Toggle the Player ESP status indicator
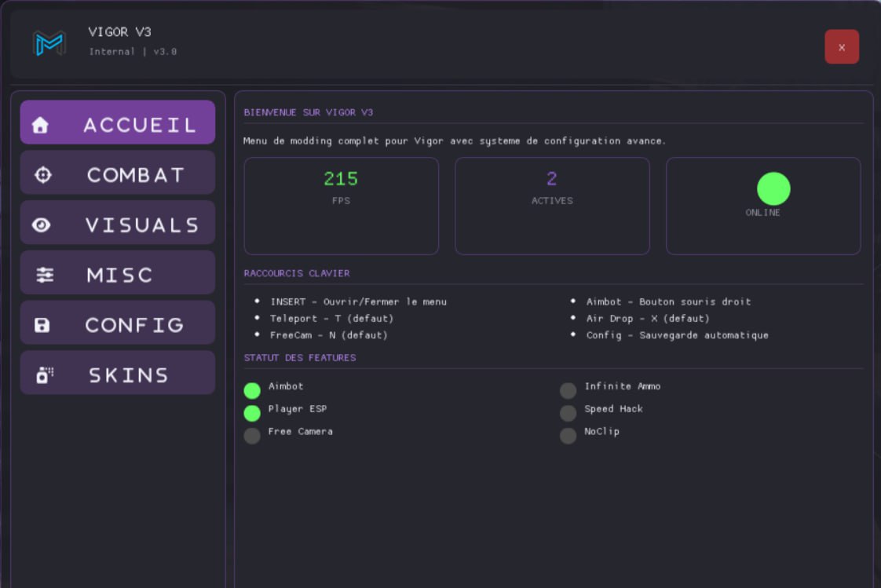The image size is (881, 588). [x=252, y=413]
